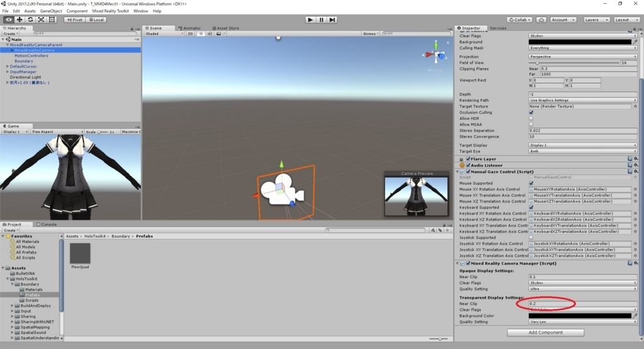
Task: Enable Allow HDR checkbox
Action: click(x=531, y=118)
